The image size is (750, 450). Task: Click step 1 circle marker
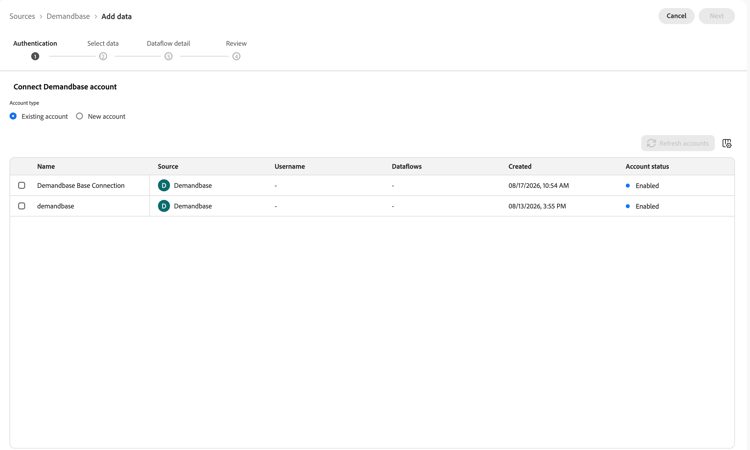click(x=35, y=56)
